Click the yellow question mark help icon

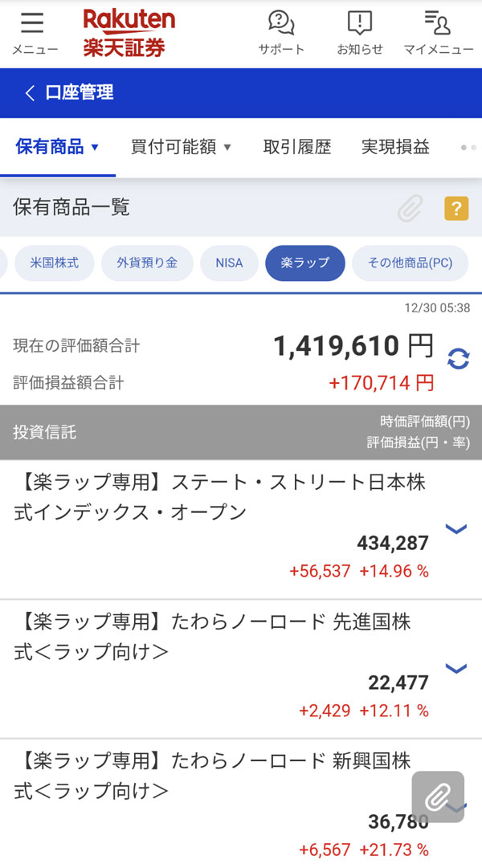456,210
